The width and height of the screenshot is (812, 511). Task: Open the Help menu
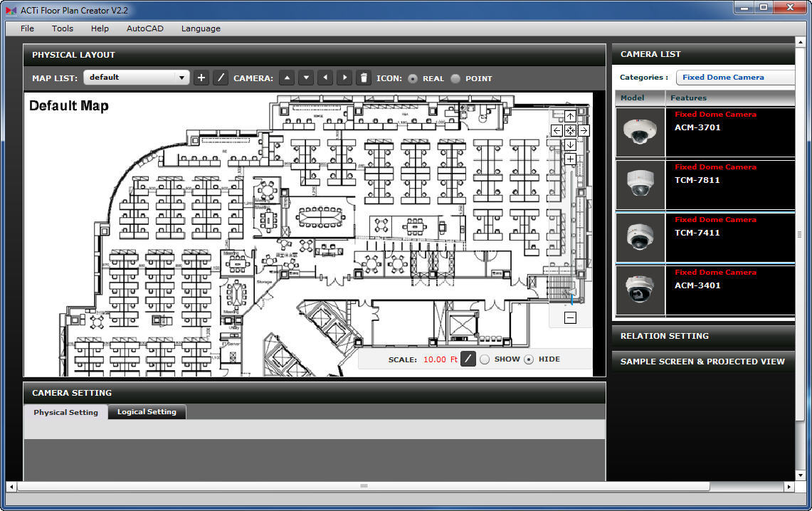click(x=100, y=28)
